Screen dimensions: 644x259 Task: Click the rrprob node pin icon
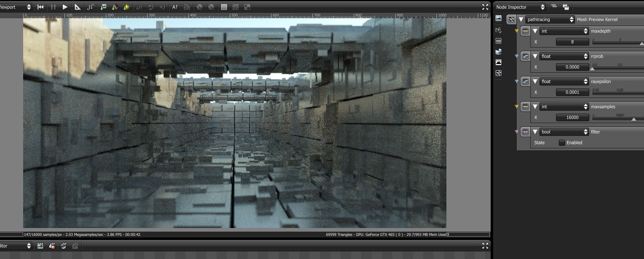click(525, 56)
